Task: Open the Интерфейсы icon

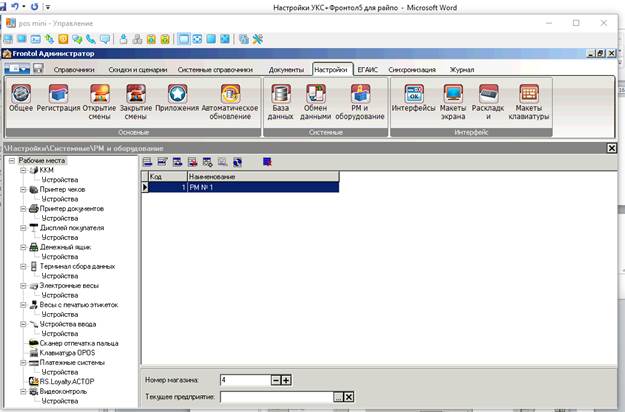Action: [x=413, y=98]
